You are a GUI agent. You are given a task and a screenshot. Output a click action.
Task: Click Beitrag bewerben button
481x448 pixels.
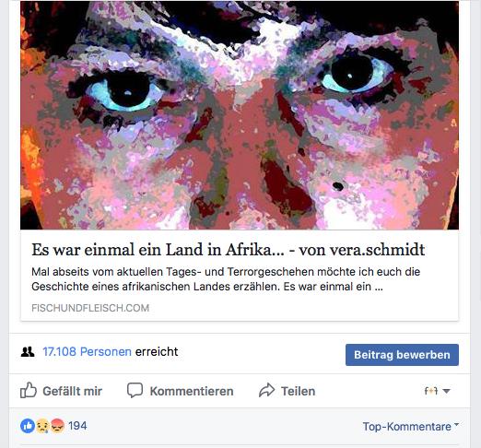click(x=402, y=355)
